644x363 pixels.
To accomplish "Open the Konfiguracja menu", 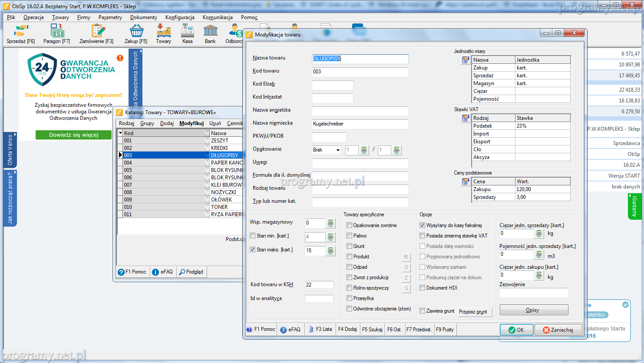I will [180, 17].
